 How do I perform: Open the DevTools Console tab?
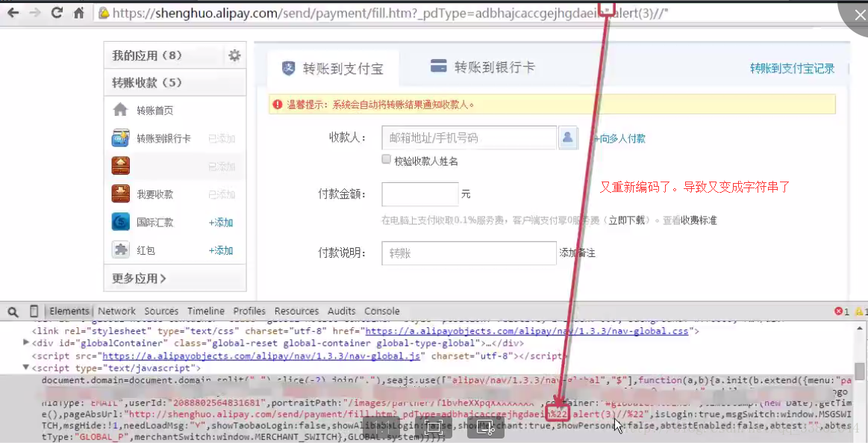pos(382,312)
